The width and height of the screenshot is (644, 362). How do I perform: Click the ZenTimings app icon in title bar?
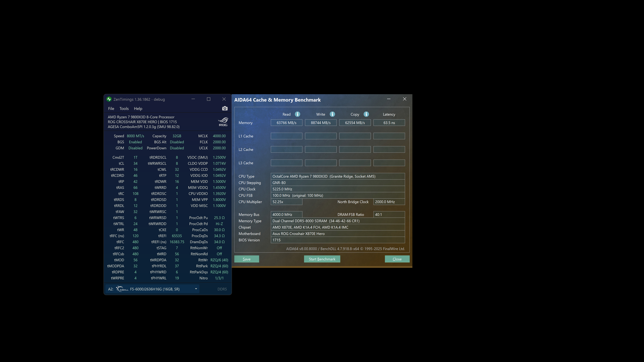[109, 99]
